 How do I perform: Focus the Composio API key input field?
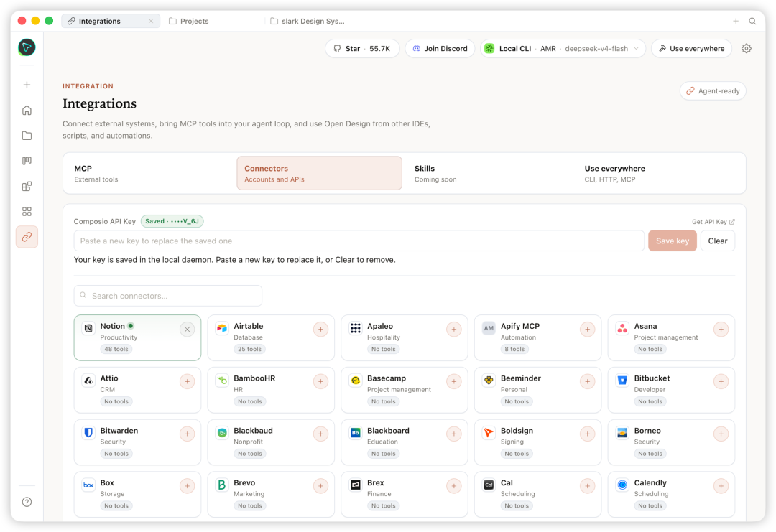(x=359, y=241)
